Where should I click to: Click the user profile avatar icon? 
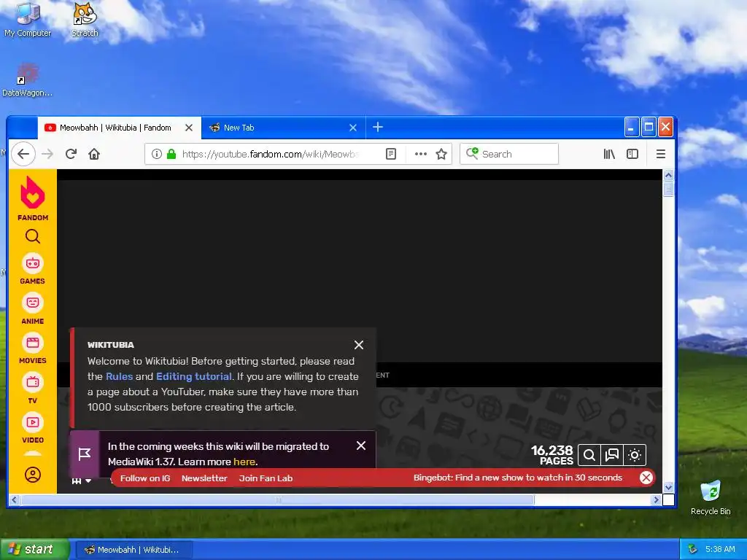point(32,475)
